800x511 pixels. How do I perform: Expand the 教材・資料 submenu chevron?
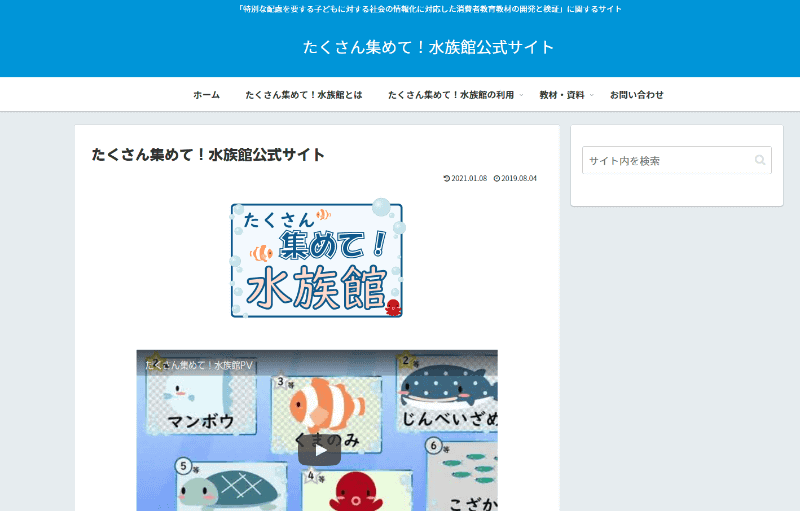(x=591, y=95)
